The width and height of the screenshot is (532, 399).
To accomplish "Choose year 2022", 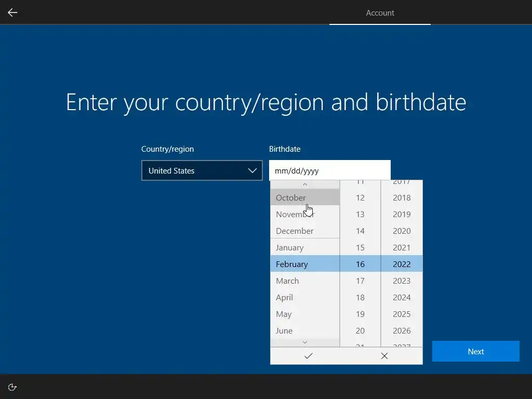I will (x=402, y=264).
